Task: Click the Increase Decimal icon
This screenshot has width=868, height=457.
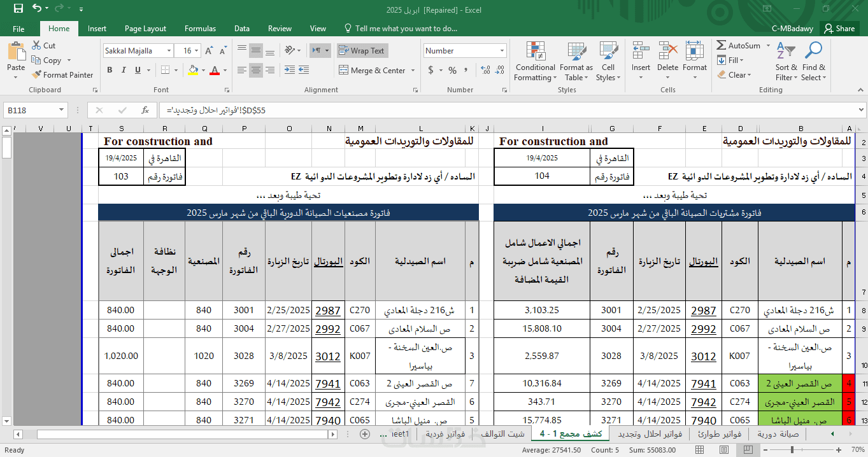Action: pos(485,70)
